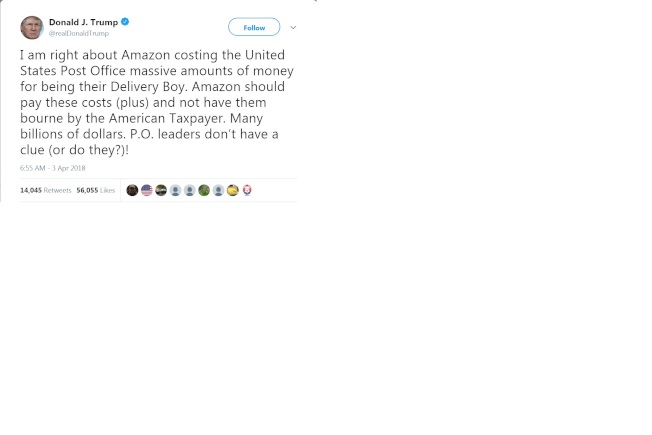The height and width of the screenshot is (435, 652).
Task: View the 56,055 Likes list
Action: (95, 190)
